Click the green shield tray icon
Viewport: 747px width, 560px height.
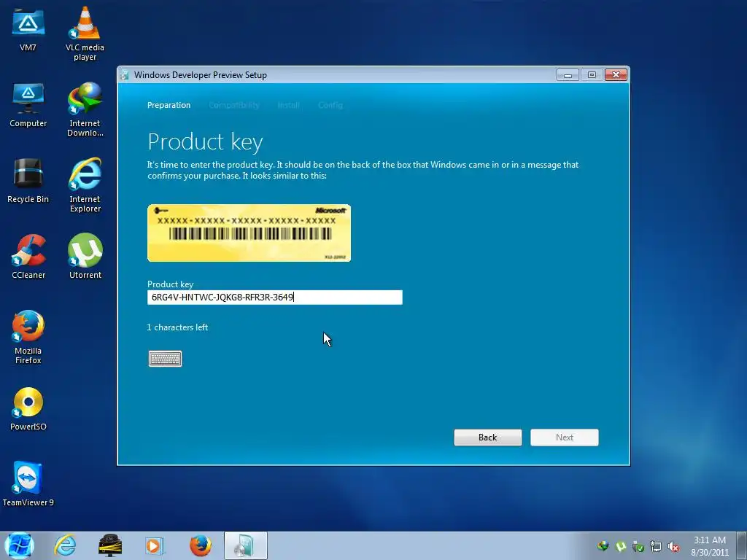pyautogui.click(x=638, y=546)
